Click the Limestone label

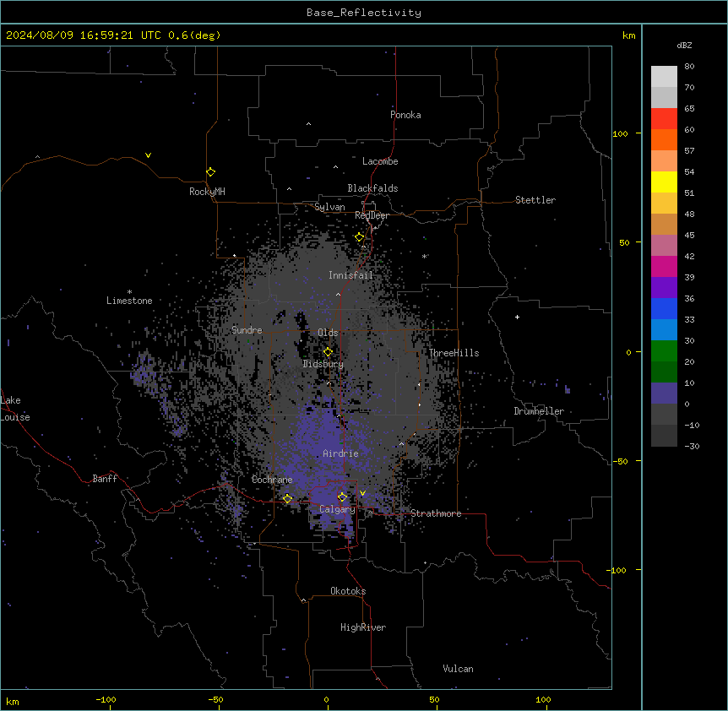click(x=129, y=301)
